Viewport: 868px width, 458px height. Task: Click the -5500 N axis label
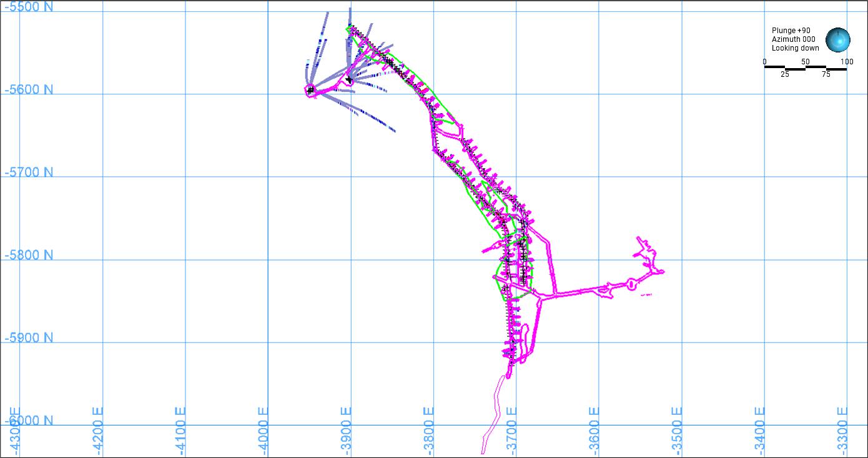pos(29,7)
